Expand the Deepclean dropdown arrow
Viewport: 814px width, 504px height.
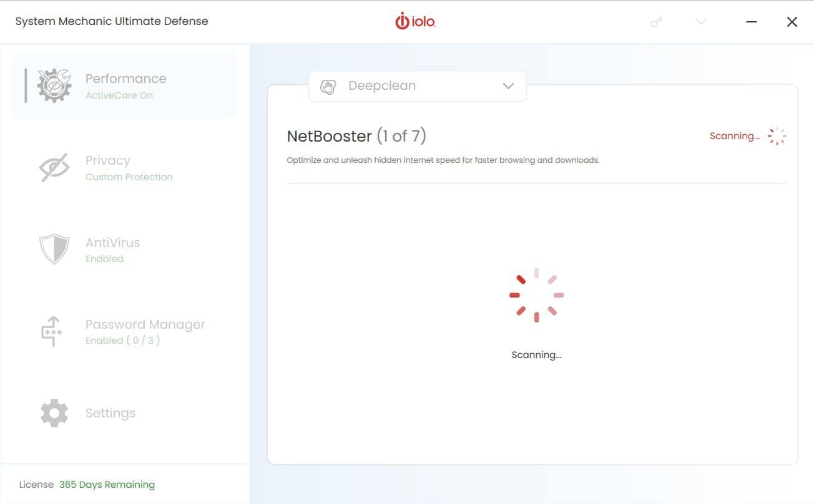click(508, 86)
